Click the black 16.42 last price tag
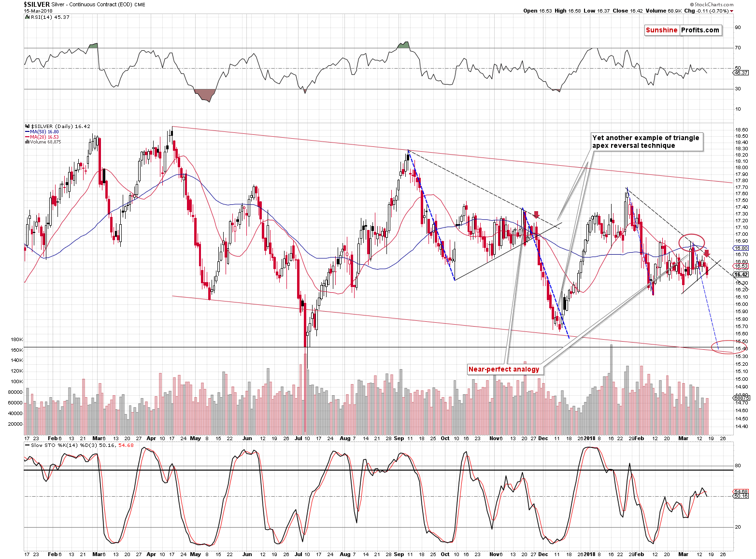Image resolution: width=756 pixels, height=559 pixels. 741,274
